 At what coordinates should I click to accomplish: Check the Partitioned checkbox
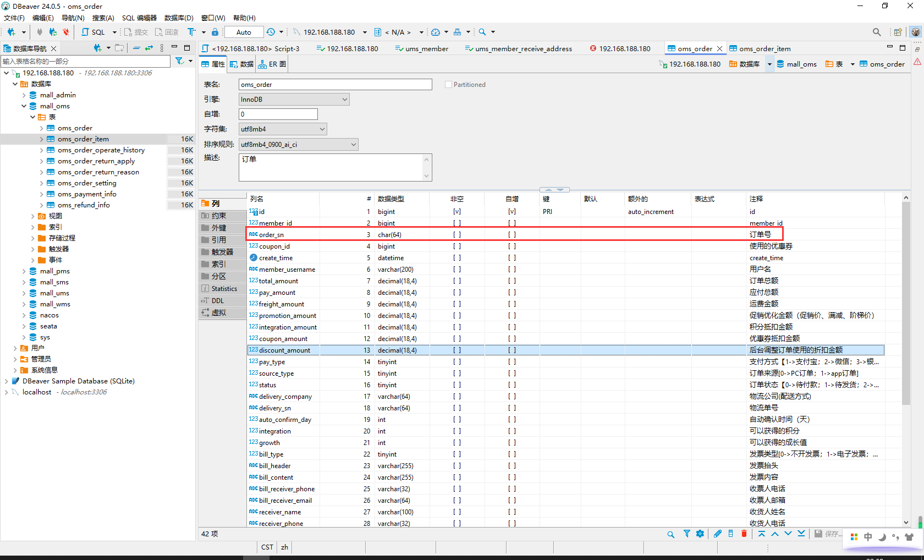point(448,85)
